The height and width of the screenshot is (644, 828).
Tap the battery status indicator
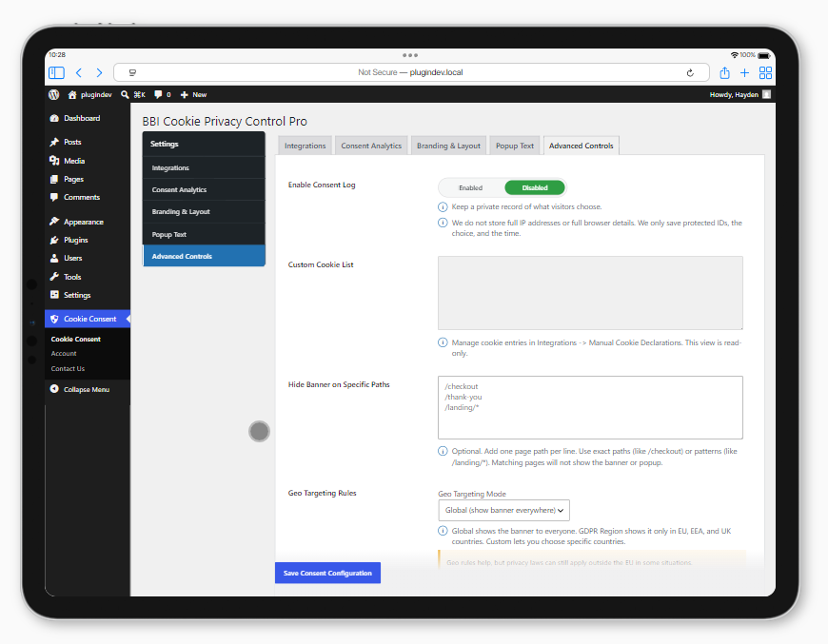point(764,55)
